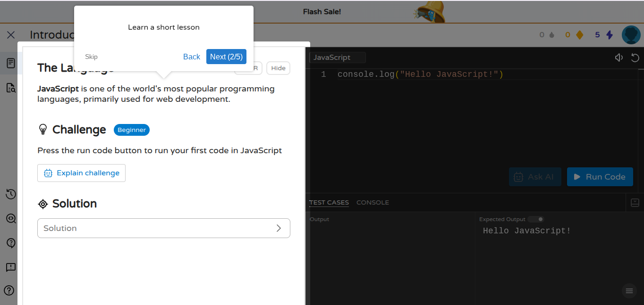Reset code with the circular arrow icon
Screen dimensions: 644x305
click(635, 58)
